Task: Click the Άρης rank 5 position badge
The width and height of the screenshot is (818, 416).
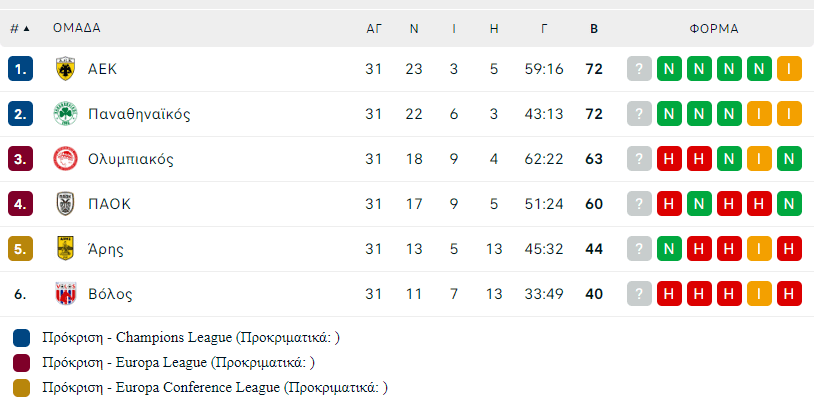Action: tap(20, 249)
